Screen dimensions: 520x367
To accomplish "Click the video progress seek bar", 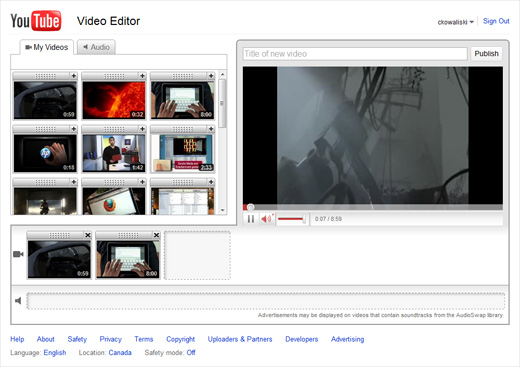I will click(x=373, y=207).
